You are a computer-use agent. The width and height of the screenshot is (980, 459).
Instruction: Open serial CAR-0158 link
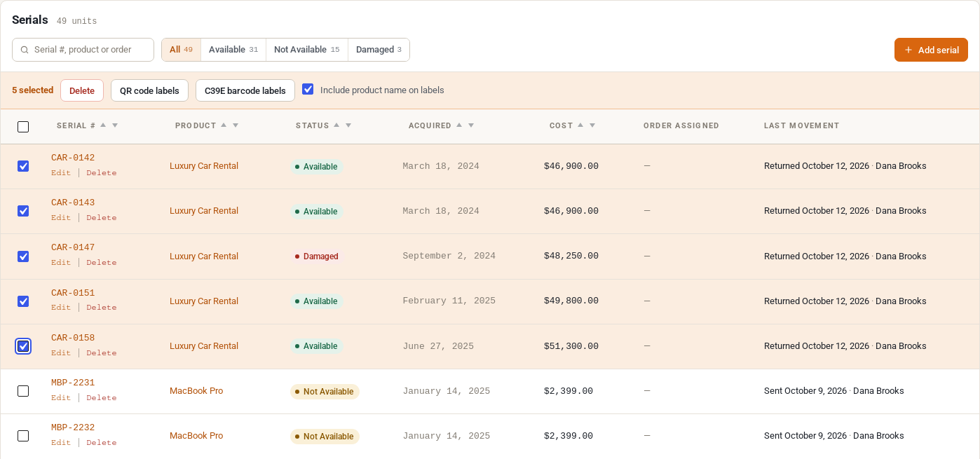coord(73,338)
